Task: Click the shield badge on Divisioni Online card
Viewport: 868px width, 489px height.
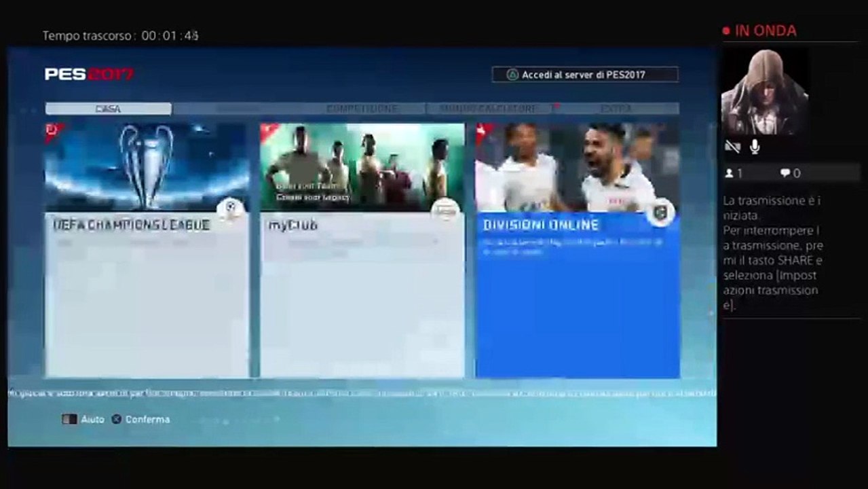Action: 660,212
